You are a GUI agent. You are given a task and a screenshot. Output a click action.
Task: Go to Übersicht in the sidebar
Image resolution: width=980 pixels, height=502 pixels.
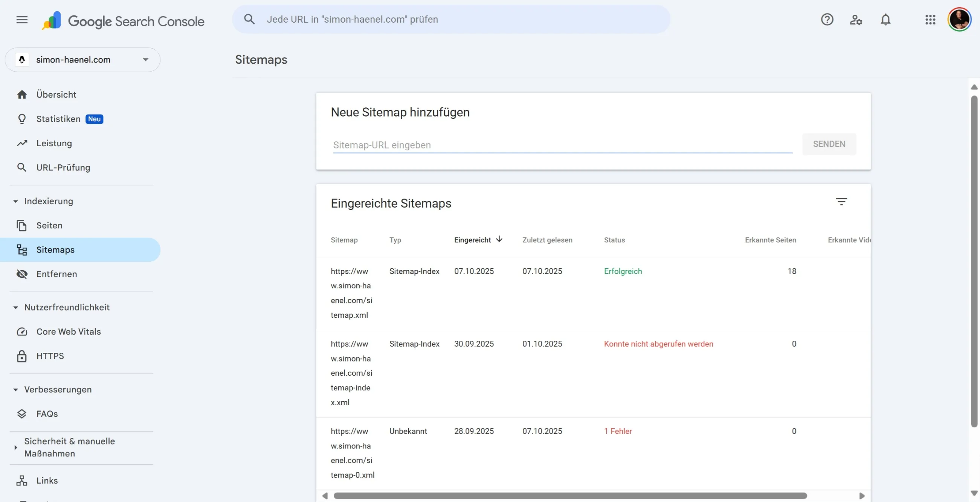point(56,94)
